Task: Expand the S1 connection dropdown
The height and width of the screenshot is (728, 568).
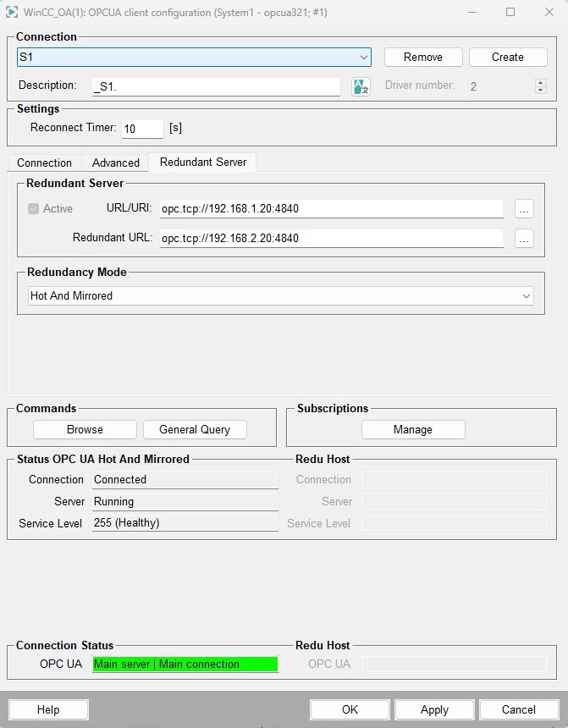Action: (363, 58)
